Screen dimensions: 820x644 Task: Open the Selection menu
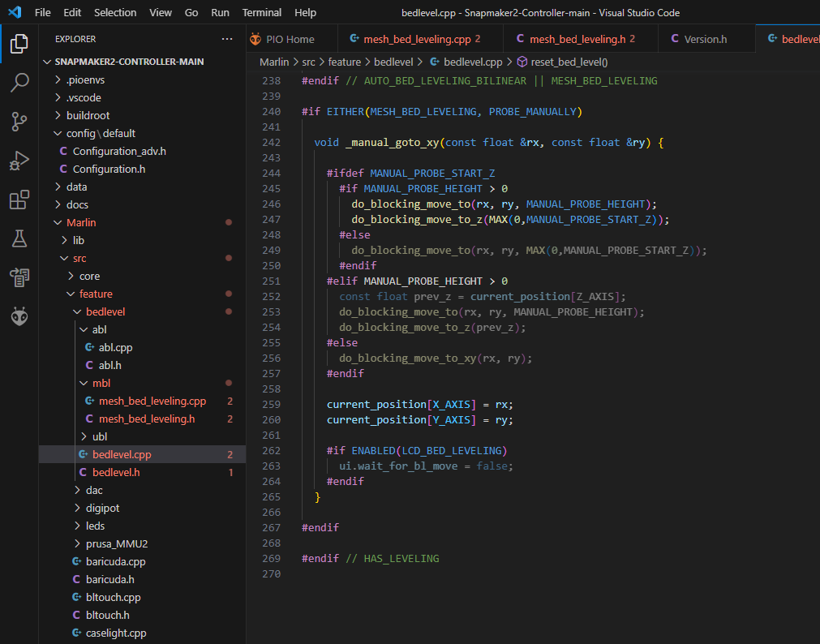115,12
